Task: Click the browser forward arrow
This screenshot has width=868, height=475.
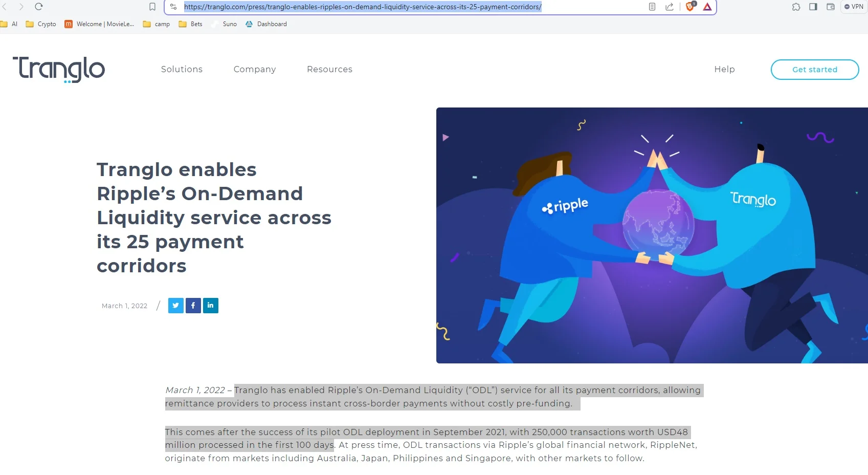Action: [x=21, y=7]
